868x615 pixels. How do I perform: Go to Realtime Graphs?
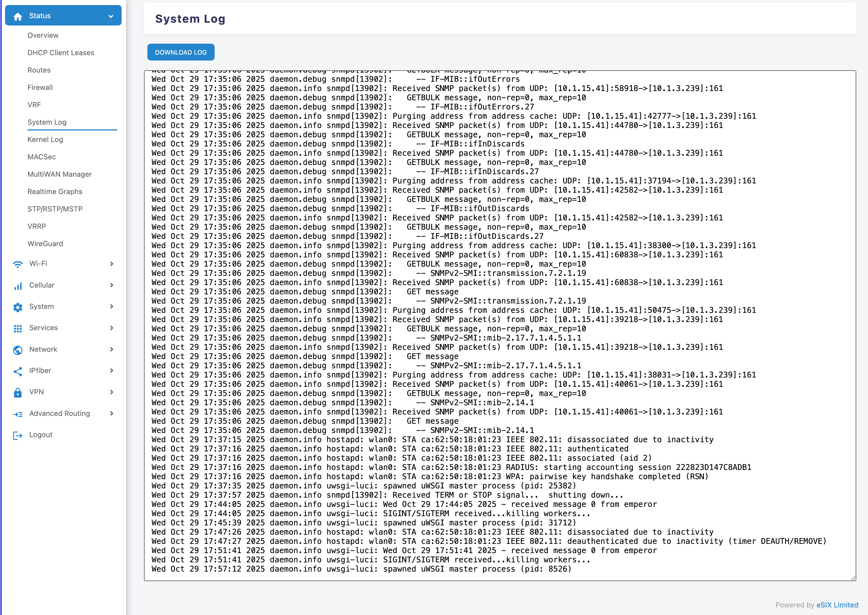click(x=55, y=192)
